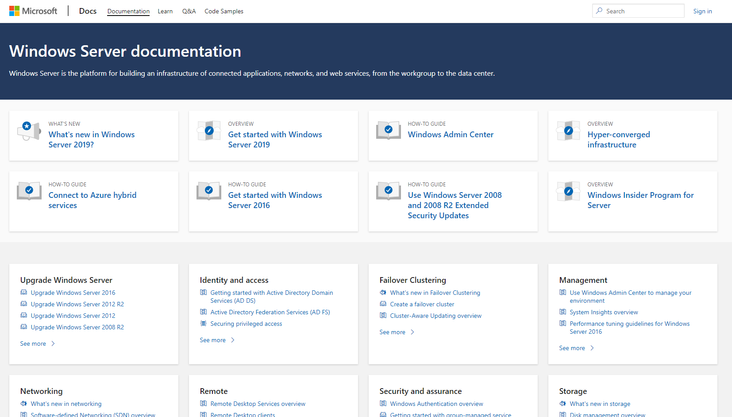Select the Documentation tab
The width and height of the screenshot is (732, 417).
(x=128, y=11)
